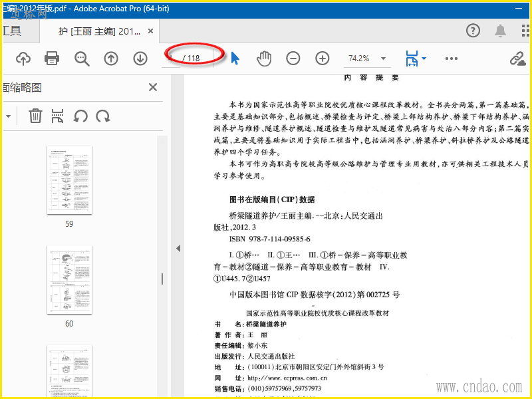Click the http://www.ccpress.com.cn address
This screenshot has width=532, height=399.
tap(287, 378)
